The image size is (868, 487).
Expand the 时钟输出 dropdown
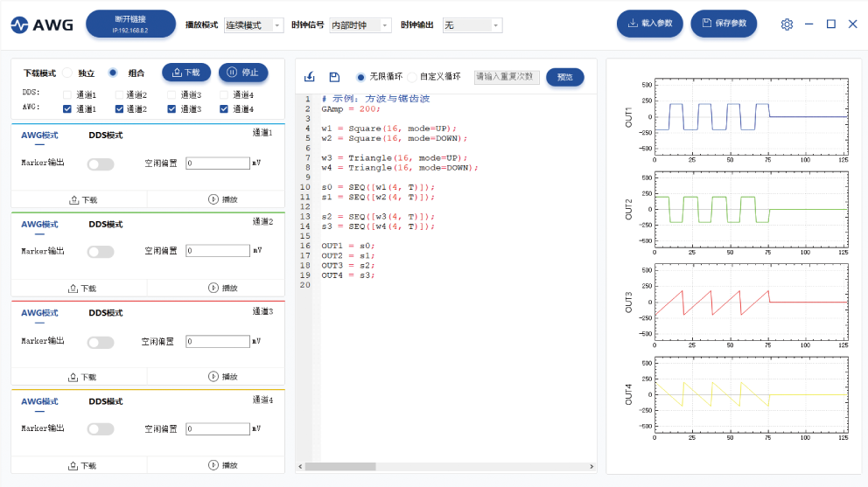(472, 25)
